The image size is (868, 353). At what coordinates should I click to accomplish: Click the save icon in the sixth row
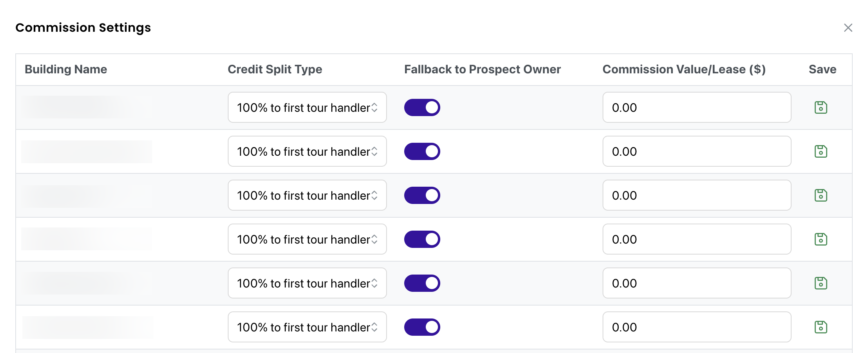[821, 327]
